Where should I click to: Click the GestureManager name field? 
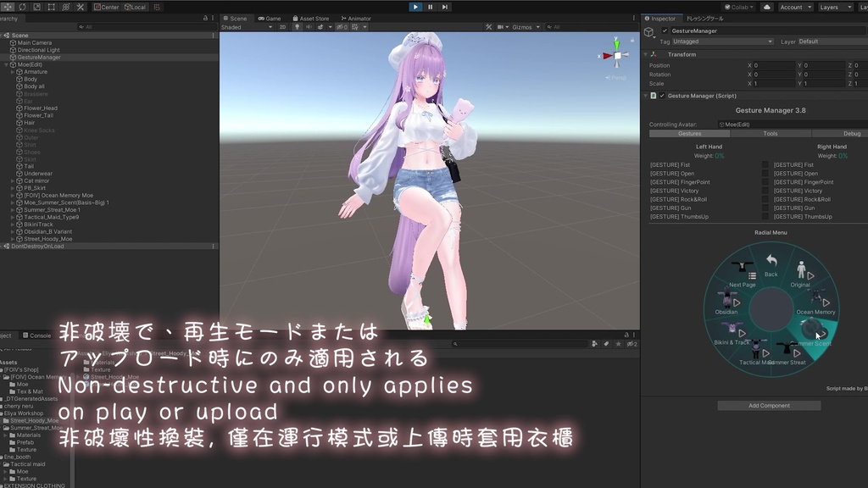tap(768, 31)
